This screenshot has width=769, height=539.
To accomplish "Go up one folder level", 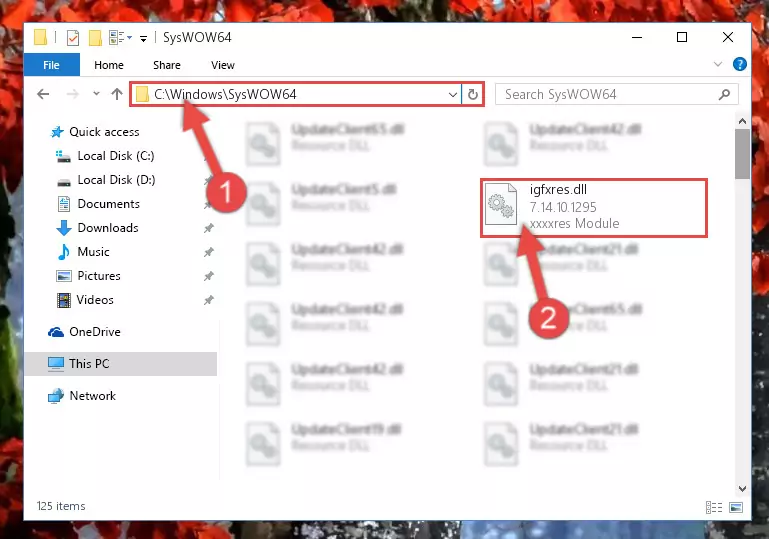I will (x=117, y=94).
